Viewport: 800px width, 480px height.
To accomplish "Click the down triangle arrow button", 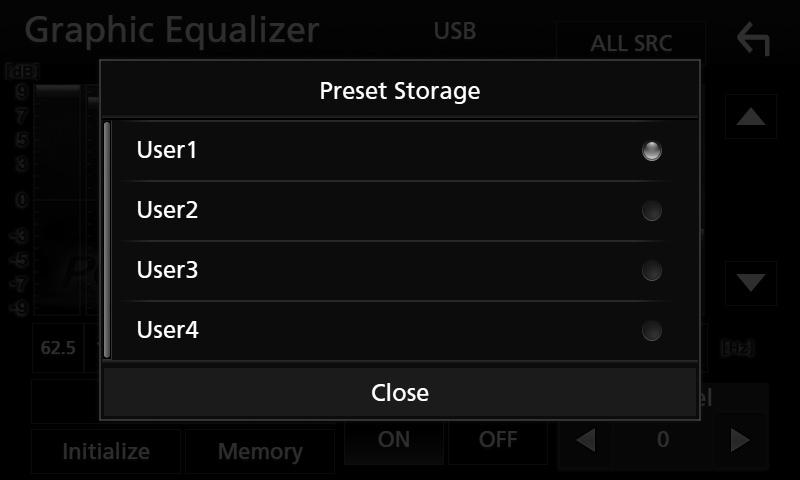I will pos(751,283).
